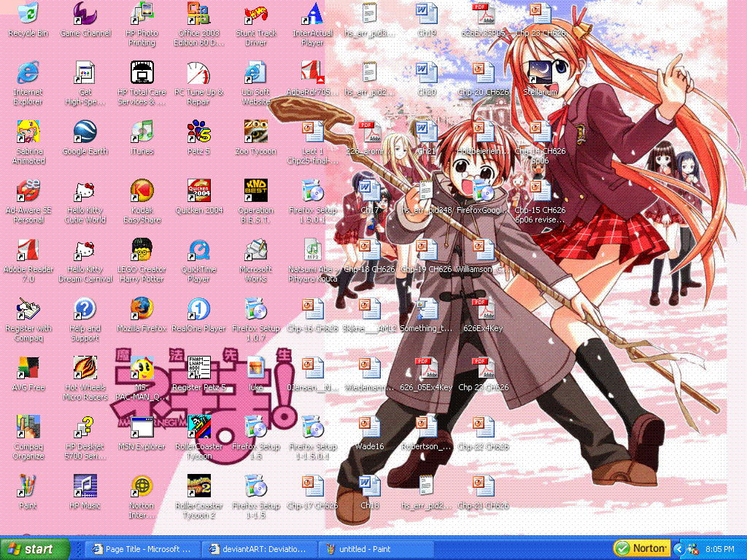Image resolution: width=747 pixels, height=560 pixels.
Task: Click the Hot Wheels Micro Racers icon
Action: pyautogui.click(x=85, y=367)
